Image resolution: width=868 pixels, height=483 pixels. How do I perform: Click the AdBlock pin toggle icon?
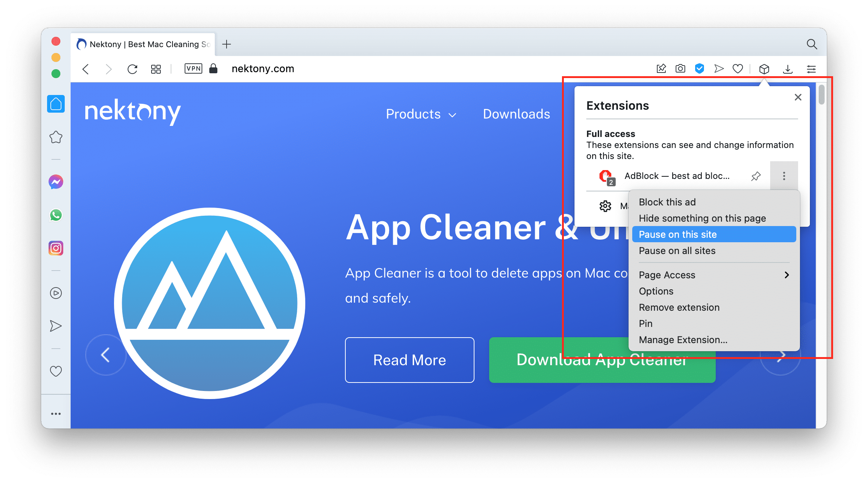click(x=756, y=175)
